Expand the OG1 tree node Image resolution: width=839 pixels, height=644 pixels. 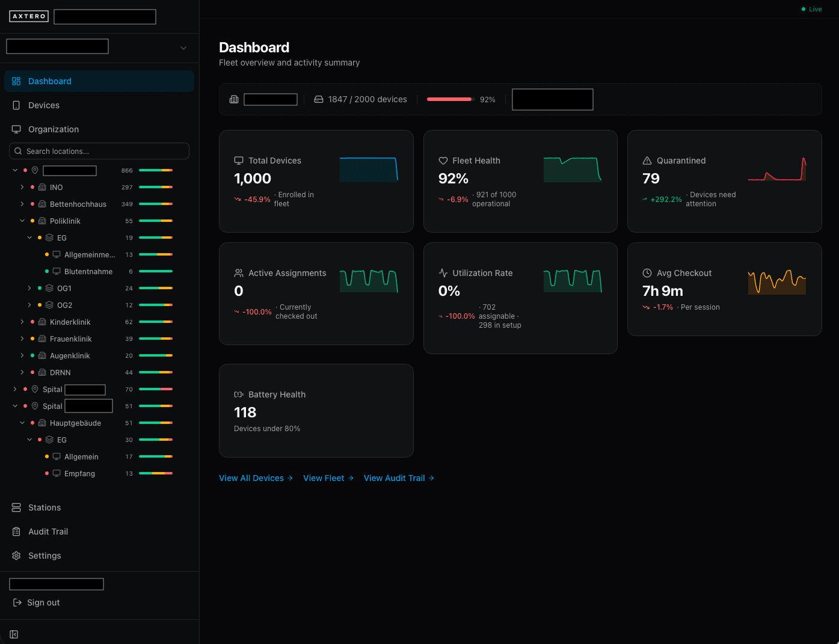click(x=29, y=288)
